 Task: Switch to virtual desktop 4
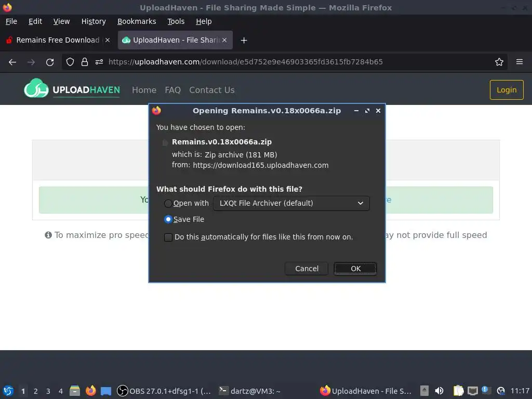point(61,391)
